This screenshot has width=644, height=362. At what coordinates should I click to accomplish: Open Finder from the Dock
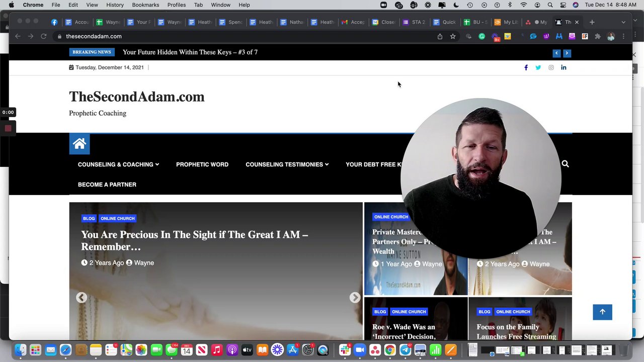pos(20,350)
